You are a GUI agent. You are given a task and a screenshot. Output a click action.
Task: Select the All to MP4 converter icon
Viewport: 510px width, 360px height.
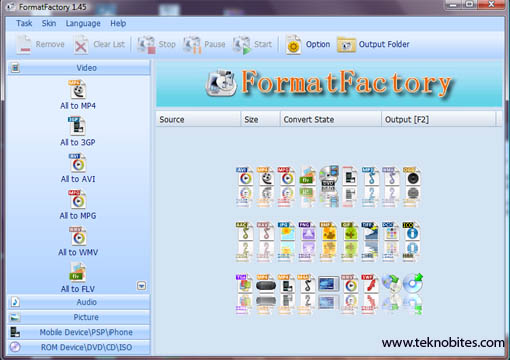click(x=78, y=89)
